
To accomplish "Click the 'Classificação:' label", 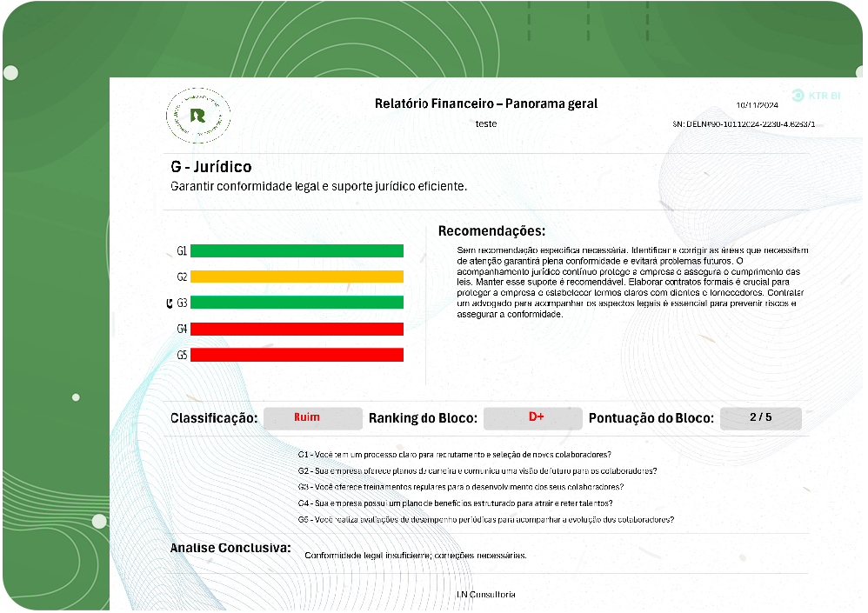I will click(x=214, y=418).
